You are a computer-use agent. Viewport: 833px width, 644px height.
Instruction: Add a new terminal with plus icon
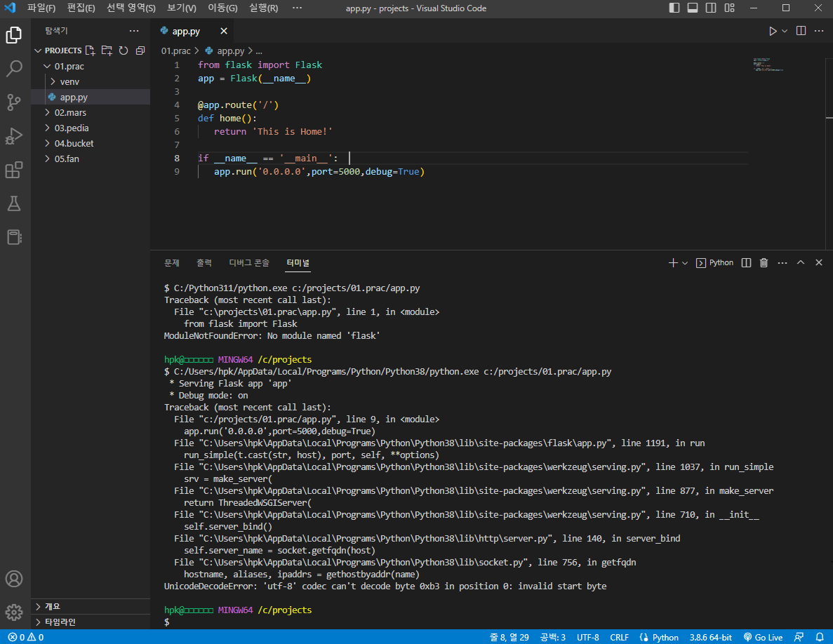tap(672, 263)
